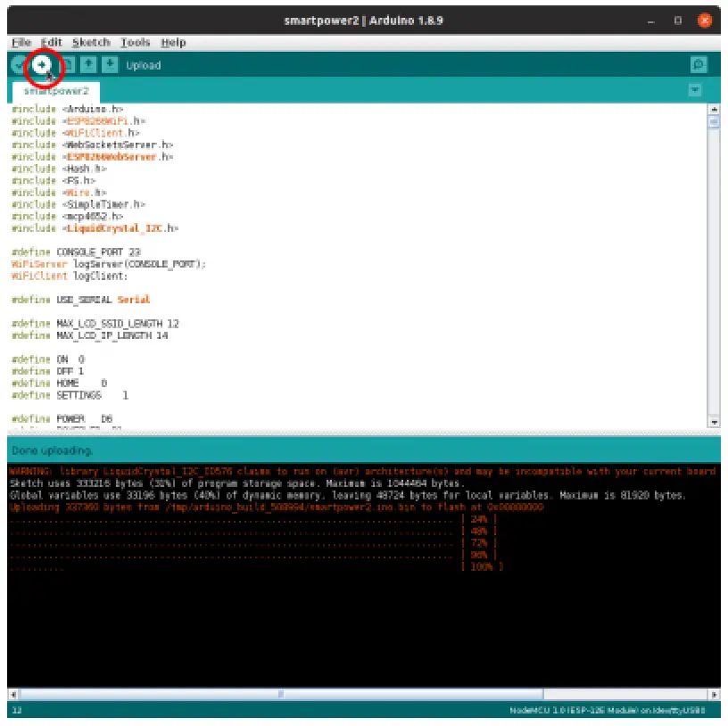The height and width of the screenshot is (726, 728).
Task: Click the Verify sketch checkmark icon
Action: [19, 65]
